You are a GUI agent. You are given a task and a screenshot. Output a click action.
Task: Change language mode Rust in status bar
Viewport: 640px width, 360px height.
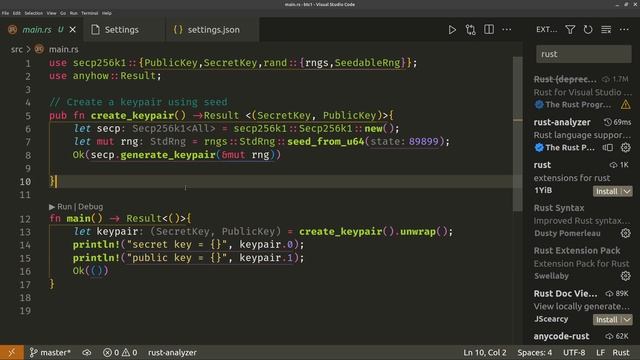[x=621, y=352]
